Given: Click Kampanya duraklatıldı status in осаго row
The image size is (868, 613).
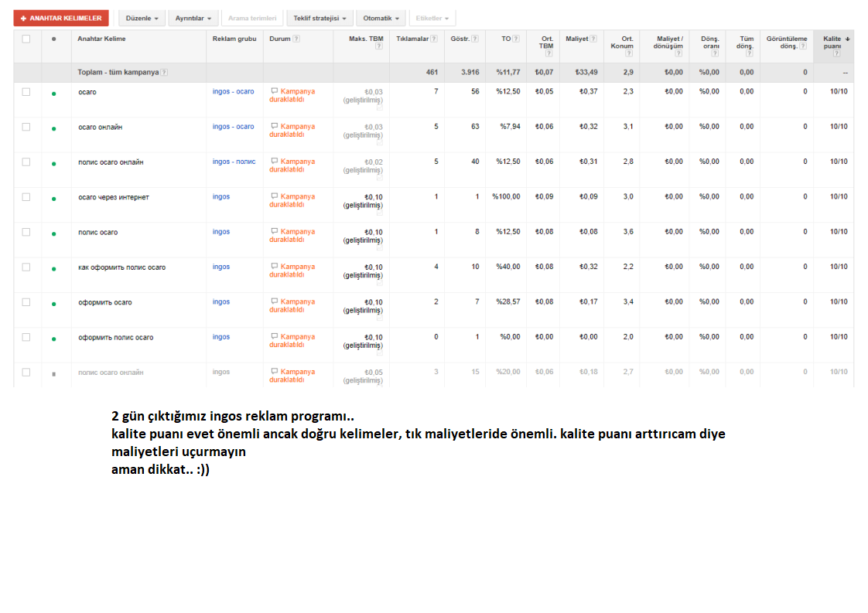Looking at the screenshot, I should click(x=292, y=95).
